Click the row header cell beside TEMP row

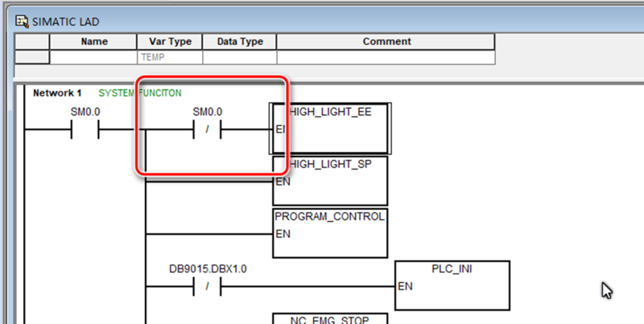click(x=32, y=57)
